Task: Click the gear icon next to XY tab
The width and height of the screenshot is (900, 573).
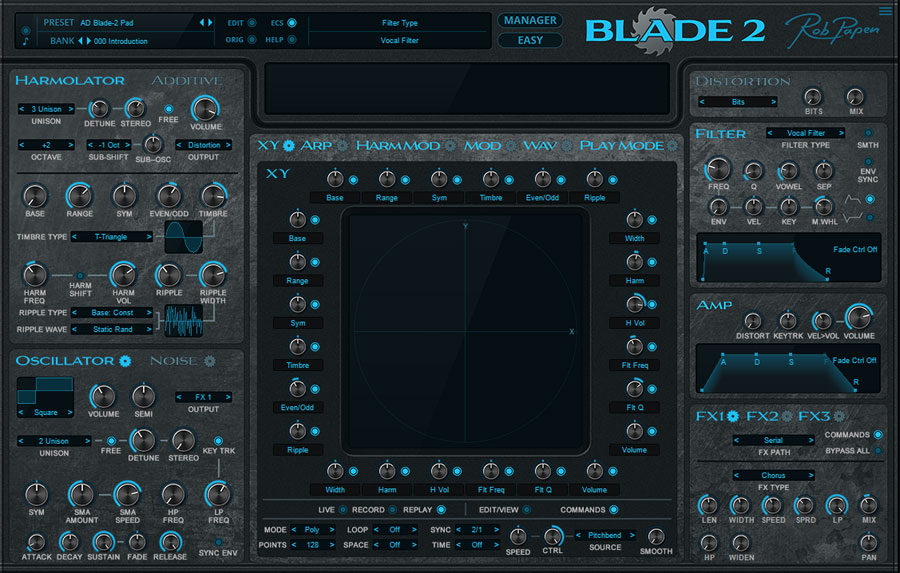Action: [x=289, y=145]
